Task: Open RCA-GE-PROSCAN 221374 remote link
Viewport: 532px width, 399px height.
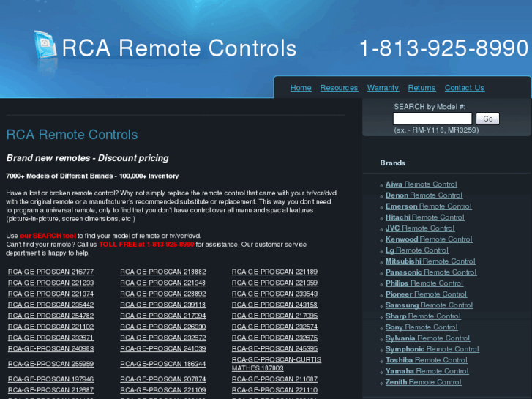Action: [51, 294]
